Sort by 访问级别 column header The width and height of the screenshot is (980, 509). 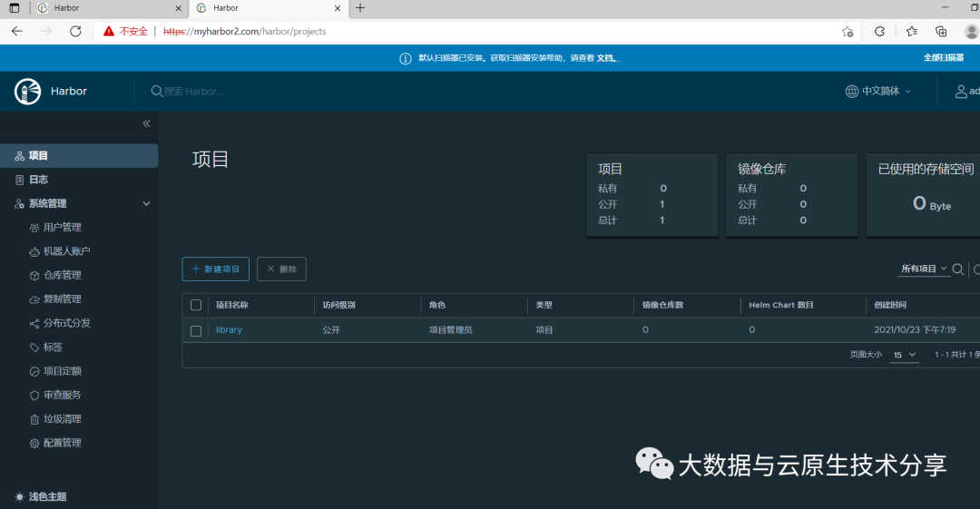(338, 305)
